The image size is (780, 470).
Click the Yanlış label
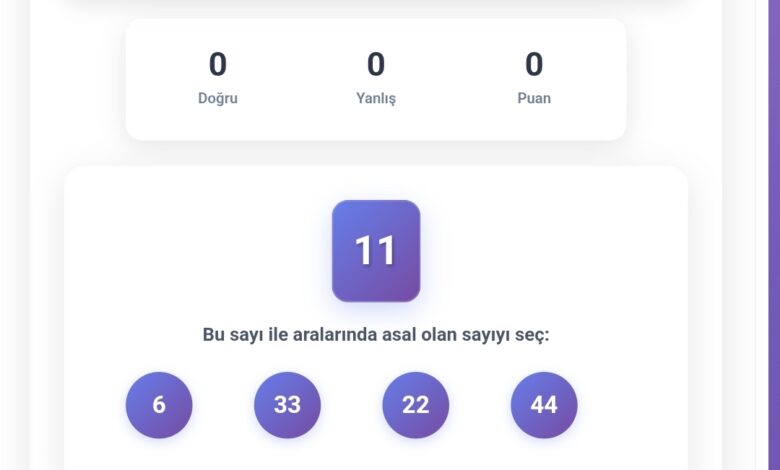point(376,98)
